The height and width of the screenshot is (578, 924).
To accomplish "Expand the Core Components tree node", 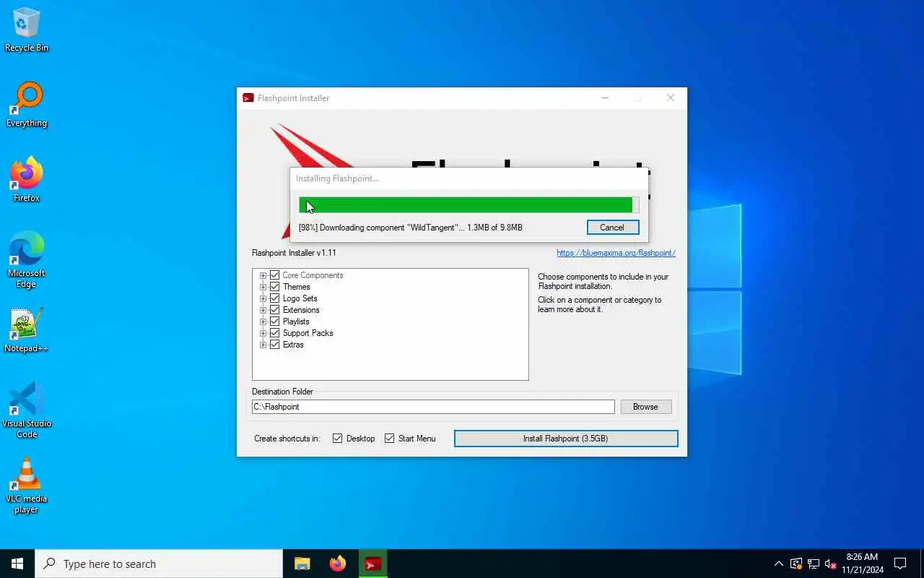I will (263, 275).
